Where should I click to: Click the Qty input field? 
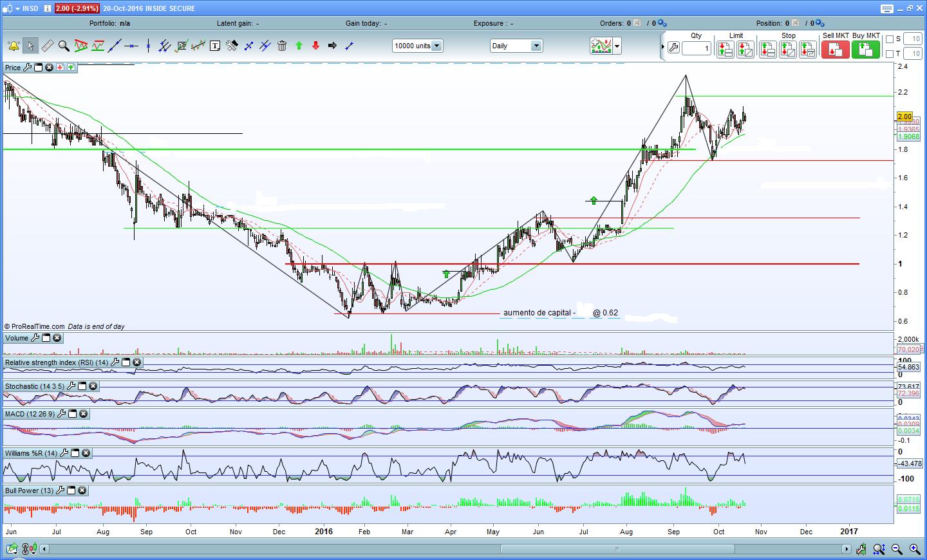[x=697, y=48]
